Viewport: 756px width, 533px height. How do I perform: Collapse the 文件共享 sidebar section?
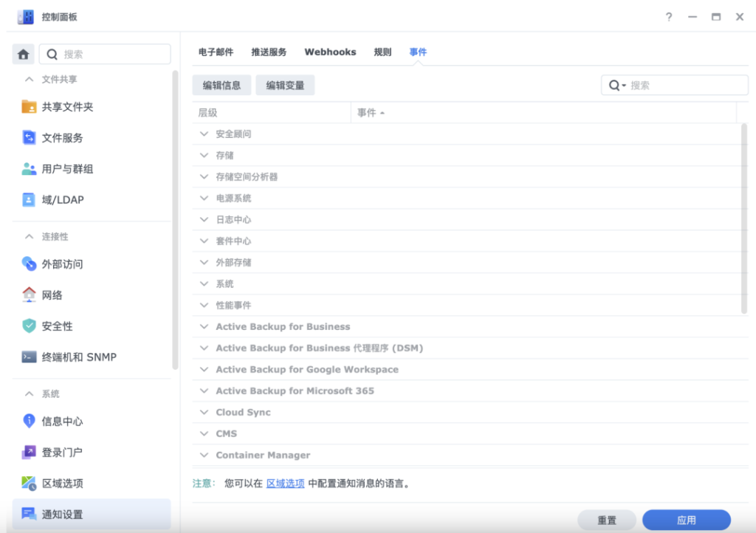coord(30,80)
